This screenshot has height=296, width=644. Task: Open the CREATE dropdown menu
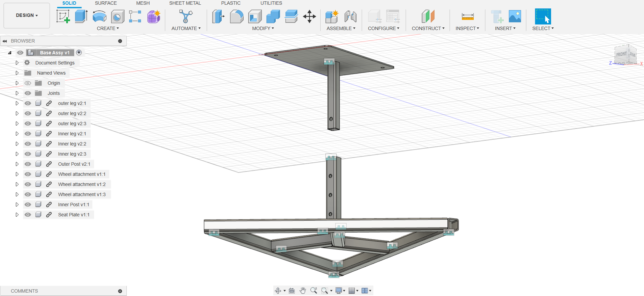click(108, 28)
